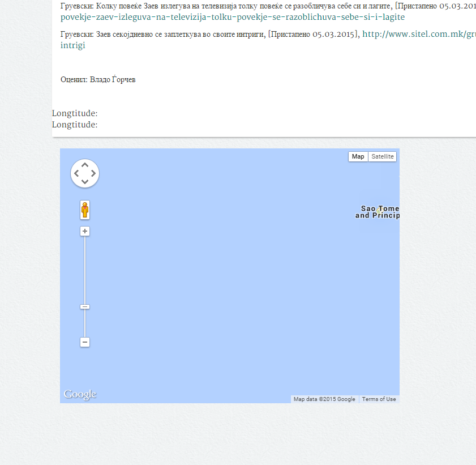Pan the map down with the bottom arrow
The width and height of the screenshot is (476, 465).
(x=85, y=182)
